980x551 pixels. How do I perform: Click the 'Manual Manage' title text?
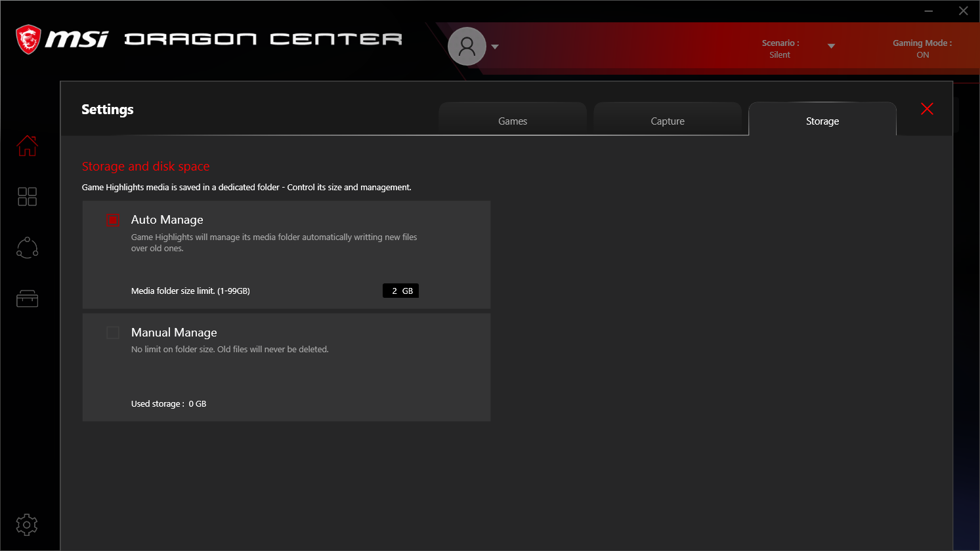174,333
